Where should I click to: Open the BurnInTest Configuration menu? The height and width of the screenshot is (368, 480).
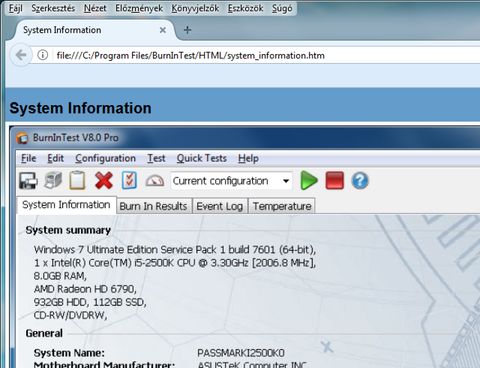tap(105, 158)
